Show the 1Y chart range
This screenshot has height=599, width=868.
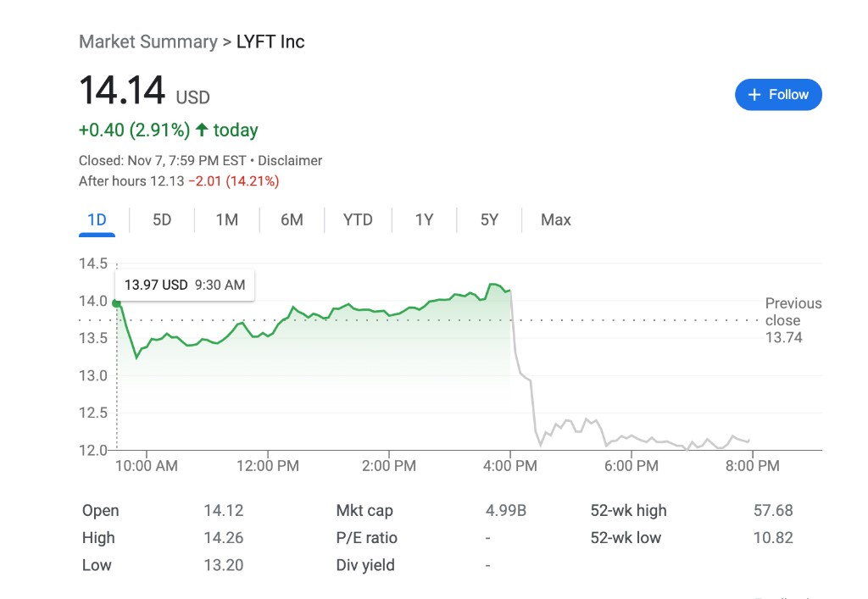(x=424, y=219)
